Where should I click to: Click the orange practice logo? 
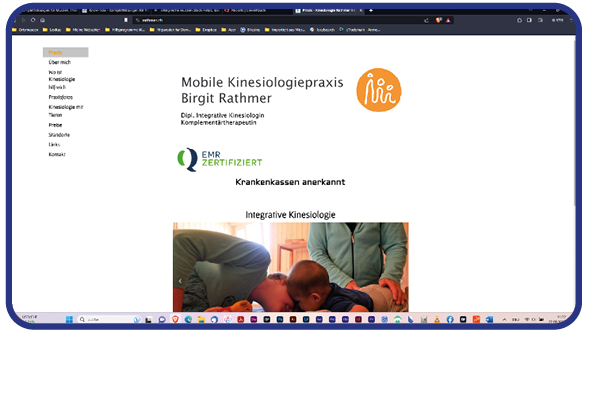click(379, 90)
